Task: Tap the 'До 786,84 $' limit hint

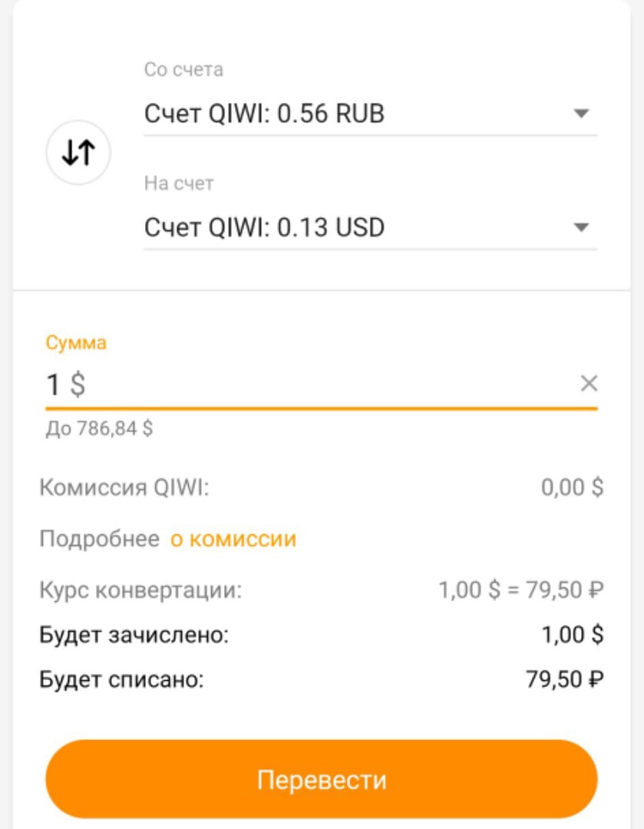Action: [x=100, y=428]
